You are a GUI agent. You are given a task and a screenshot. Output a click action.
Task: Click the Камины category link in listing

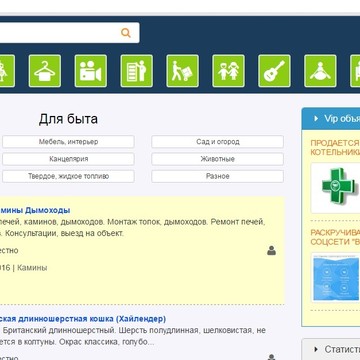point(32,268)
